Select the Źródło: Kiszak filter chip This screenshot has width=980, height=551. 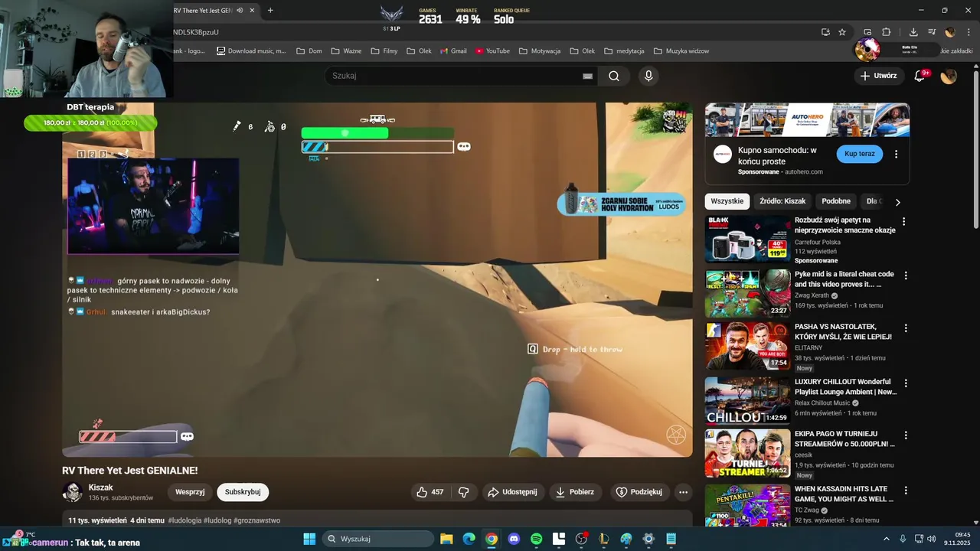(782, 201)
